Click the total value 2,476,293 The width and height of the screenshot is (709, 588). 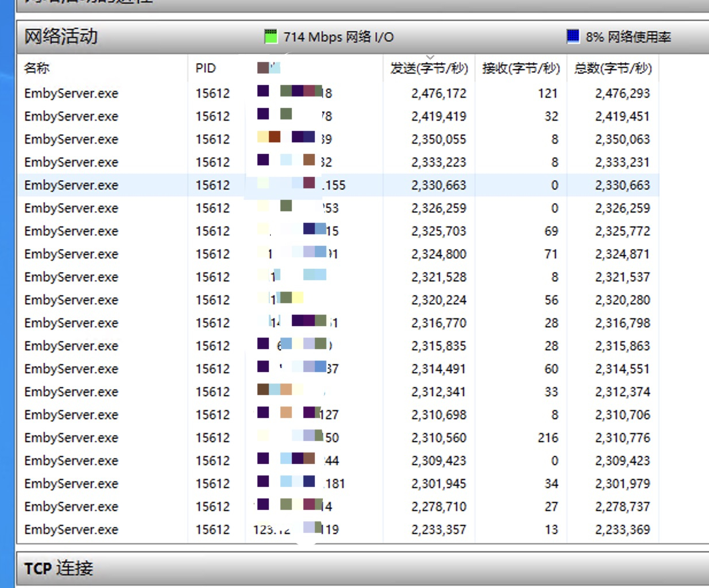(623, 93)
